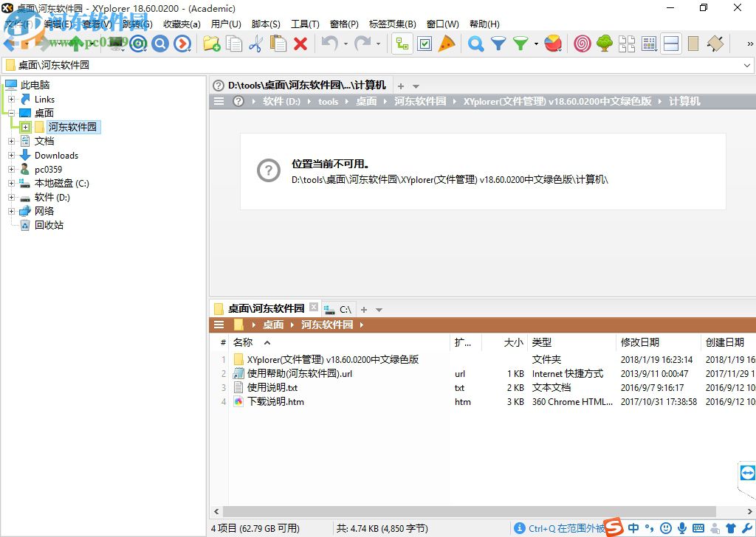Open the 工具(T) menu
Screen dimensions: 756x537
(305, 24)
